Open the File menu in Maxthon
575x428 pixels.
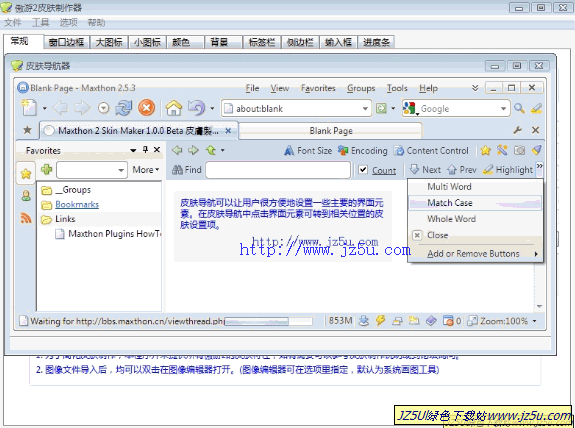pos(252,88)
